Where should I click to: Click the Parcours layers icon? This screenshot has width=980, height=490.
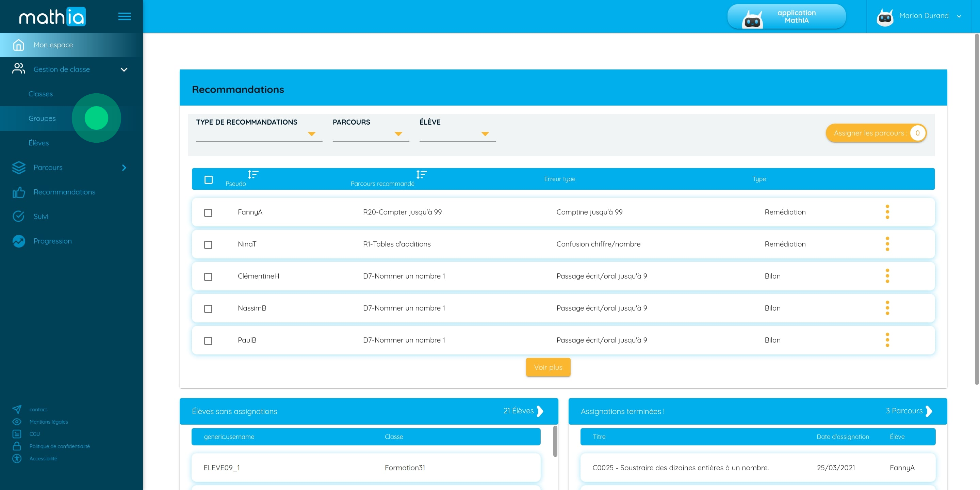coord(18,168)
